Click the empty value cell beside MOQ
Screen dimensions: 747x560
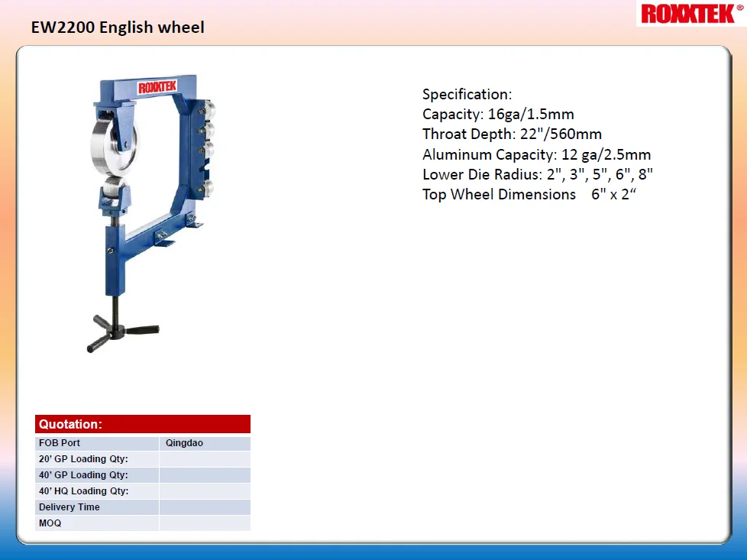[x=205, y=523]
